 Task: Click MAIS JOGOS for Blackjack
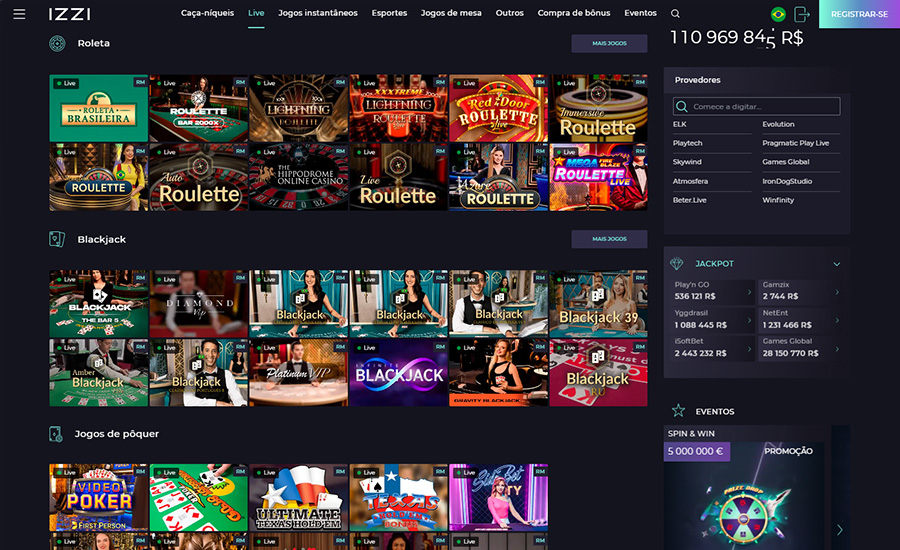(x=609, y=239)
